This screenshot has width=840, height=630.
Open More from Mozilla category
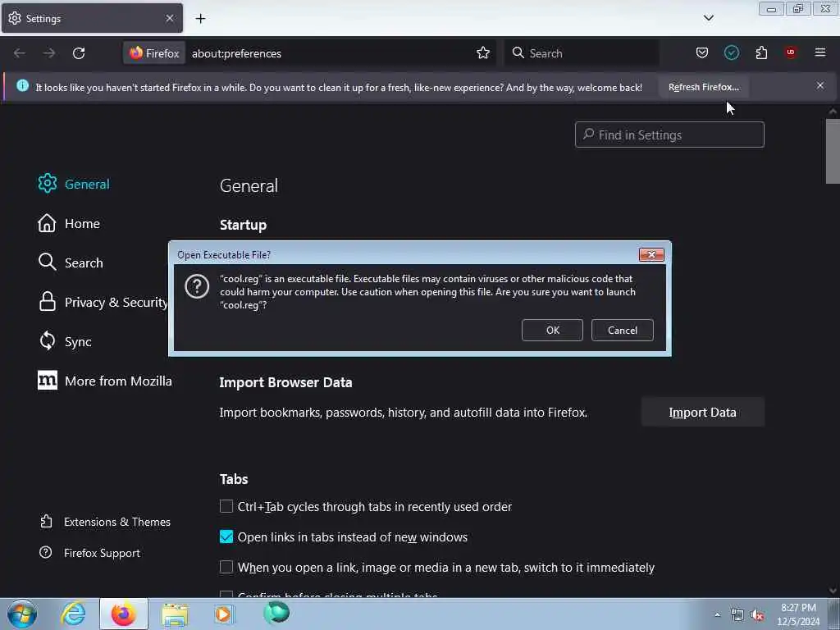105,381
